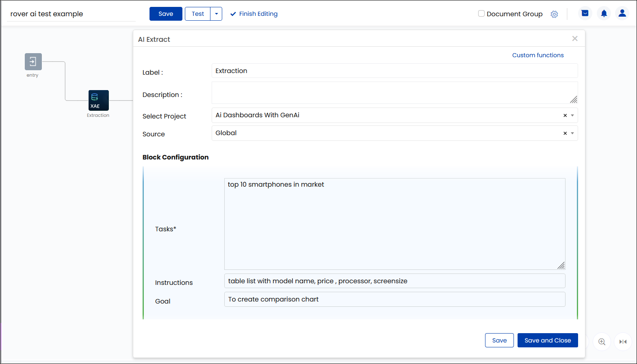The height and width of the screenshot is (364, 637).
Task: Enable the Document Group checkbox
Action: point(481,13)
